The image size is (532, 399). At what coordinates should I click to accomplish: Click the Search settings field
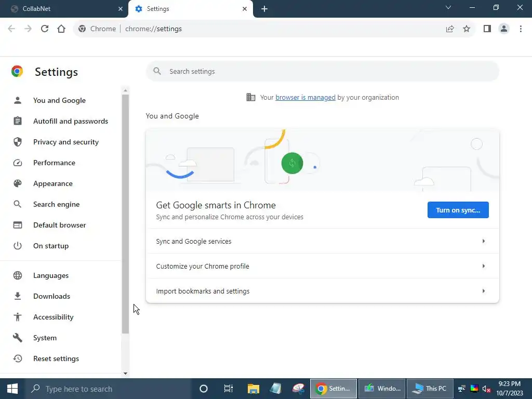pos(322,71)
